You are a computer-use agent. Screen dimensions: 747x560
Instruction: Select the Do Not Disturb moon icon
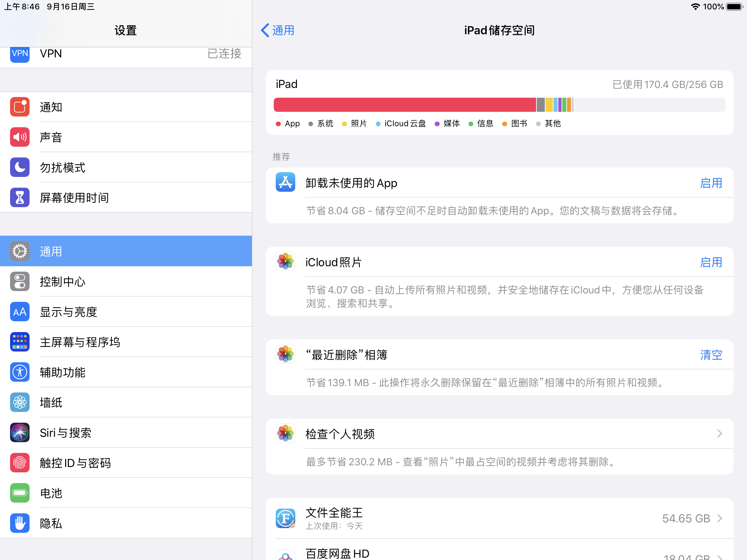19,168
